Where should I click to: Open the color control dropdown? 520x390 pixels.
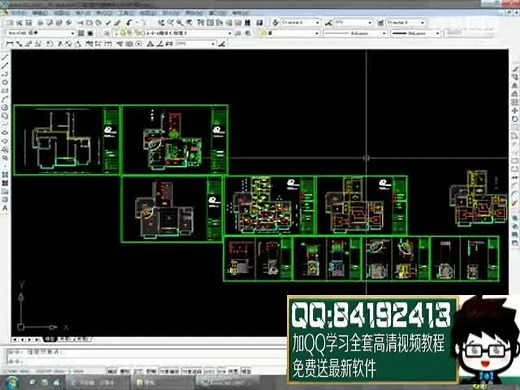(290, 33)
